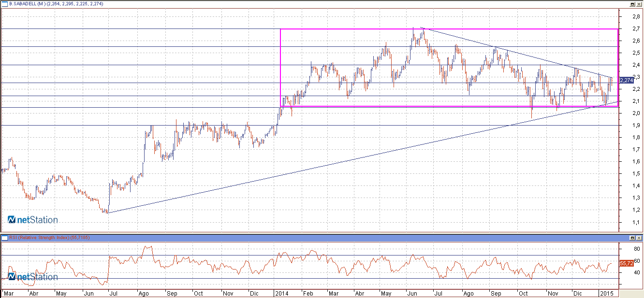The width and height of the screenshot is (644, 298).
Task: Click the 1,8 price axis label
Action: click(x=637, y=137)
